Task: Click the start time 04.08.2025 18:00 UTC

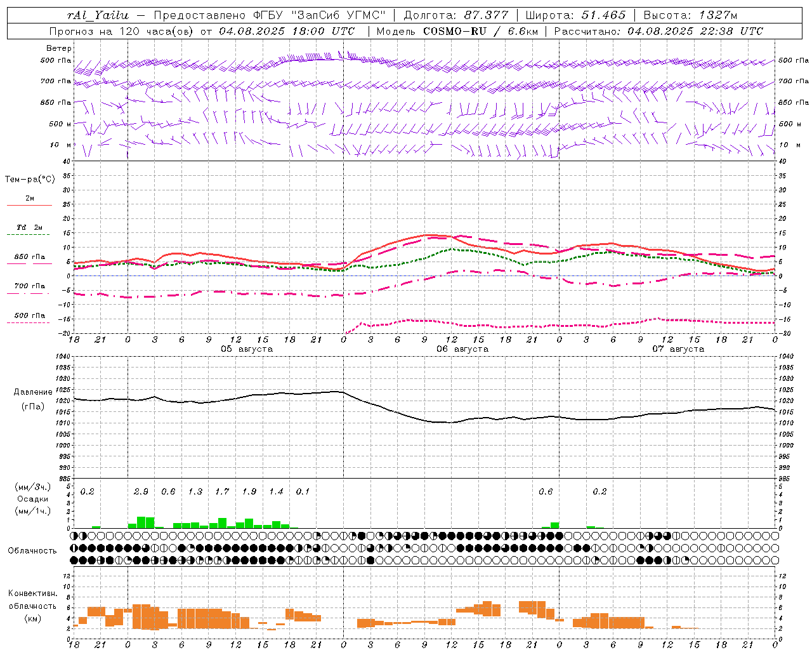Action: click(x=287, y=31)
